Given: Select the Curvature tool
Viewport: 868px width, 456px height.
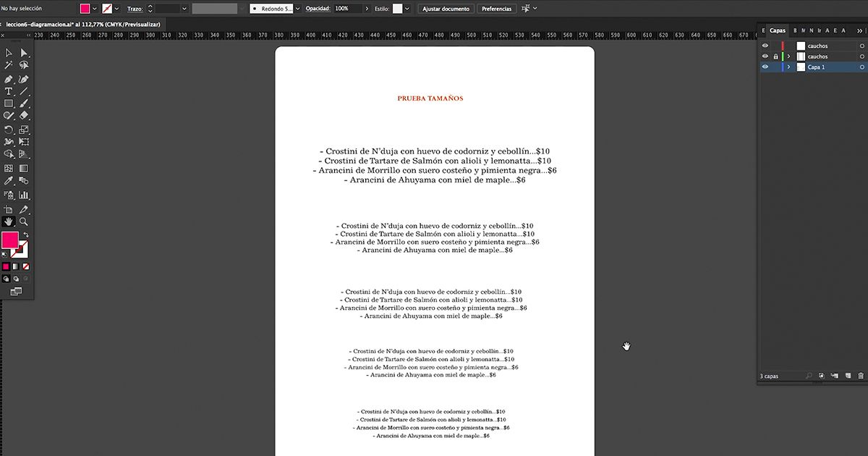Looking at the screenshot, I should (24, 79).
